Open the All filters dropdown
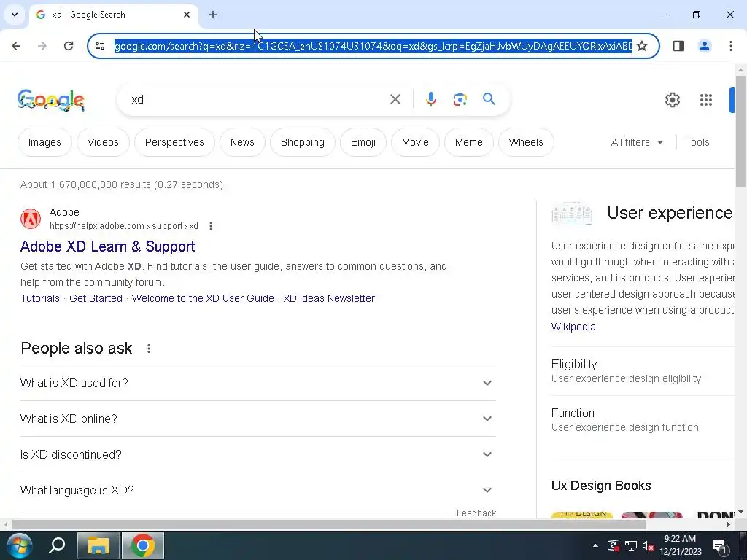747x560 pixels. [637, 142]
